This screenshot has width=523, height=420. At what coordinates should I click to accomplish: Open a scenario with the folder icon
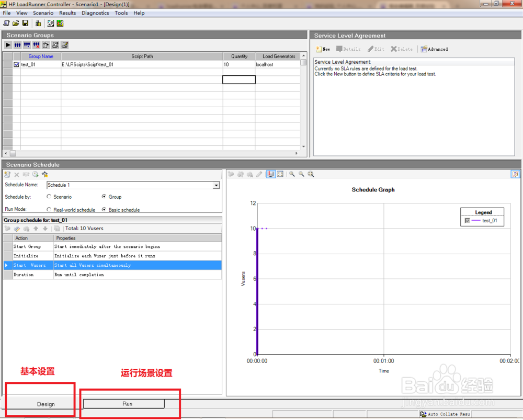coord(16,23)
